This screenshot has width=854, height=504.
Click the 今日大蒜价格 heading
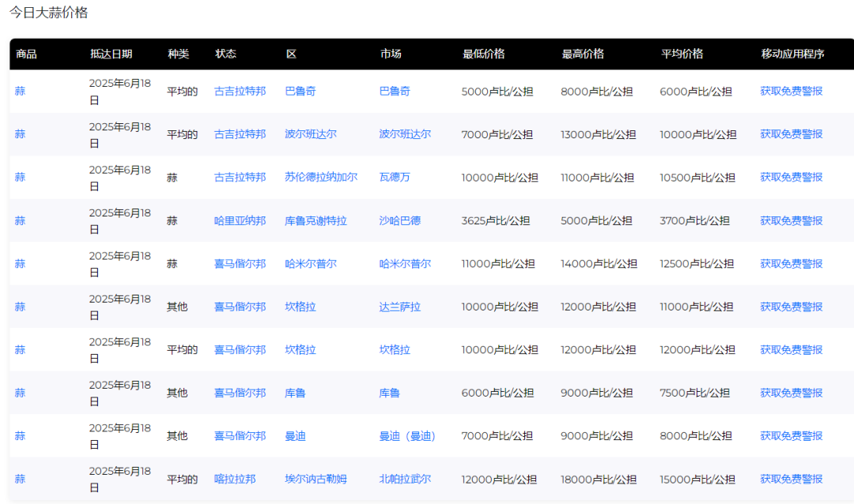(x=48, y=13)
